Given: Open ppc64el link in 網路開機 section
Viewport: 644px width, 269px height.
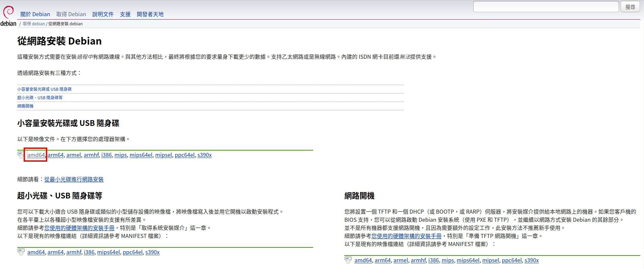Looking at the screenshot, I should pos(512,260).
